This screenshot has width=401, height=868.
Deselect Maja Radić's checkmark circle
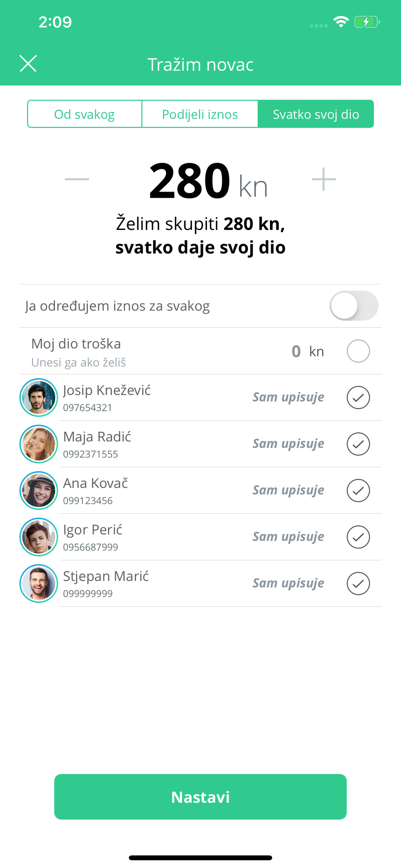[x=358, y=444]
